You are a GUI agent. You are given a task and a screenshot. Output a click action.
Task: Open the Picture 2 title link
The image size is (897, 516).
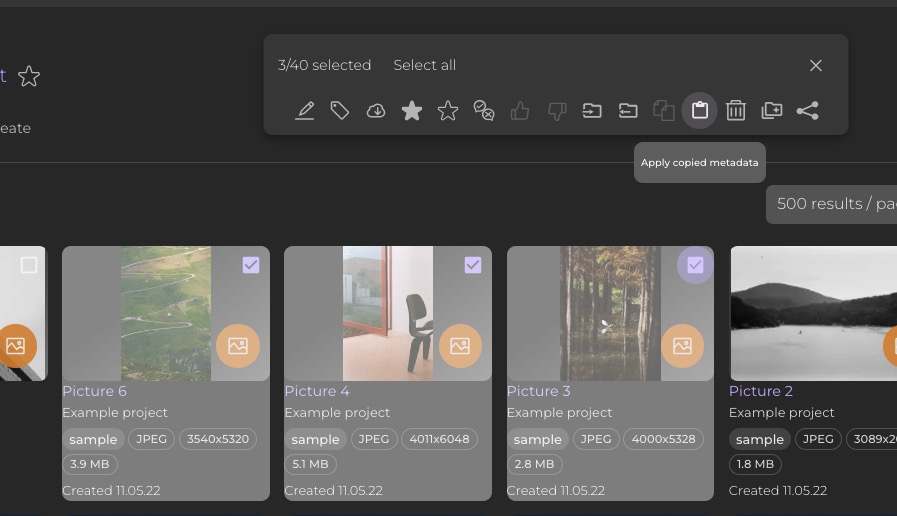coord(760,391)
